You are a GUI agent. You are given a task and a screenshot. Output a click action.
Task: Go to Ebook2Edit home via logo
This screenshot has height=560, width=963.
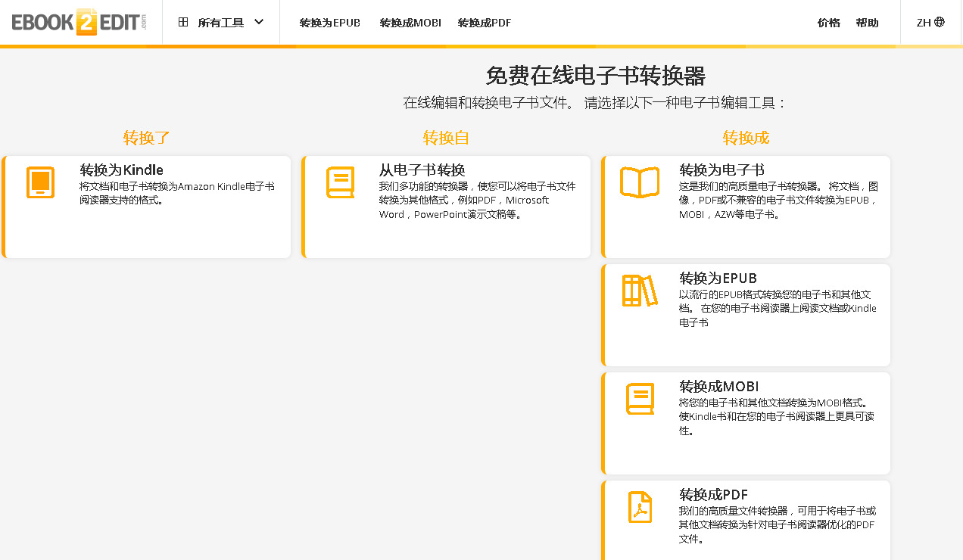79,23
